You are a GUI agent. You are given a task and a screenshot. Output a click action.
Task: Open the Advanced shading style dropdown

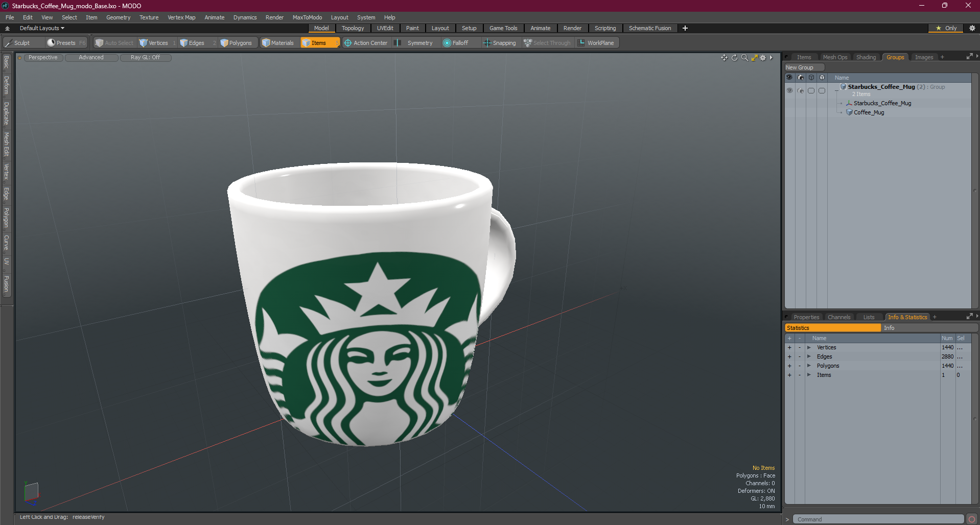pos(91,58)
